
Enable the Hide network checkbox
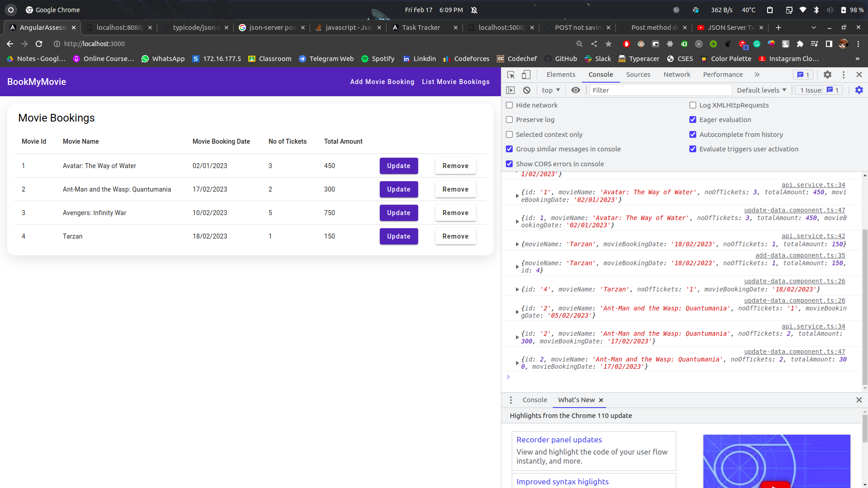(509, 105)
